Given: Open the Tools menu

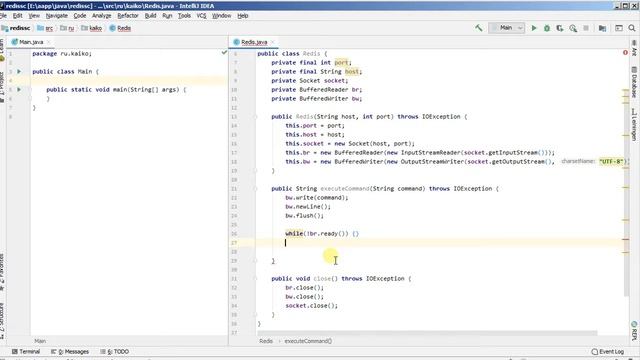Looking at the screenshot, I should coord(184,16).
